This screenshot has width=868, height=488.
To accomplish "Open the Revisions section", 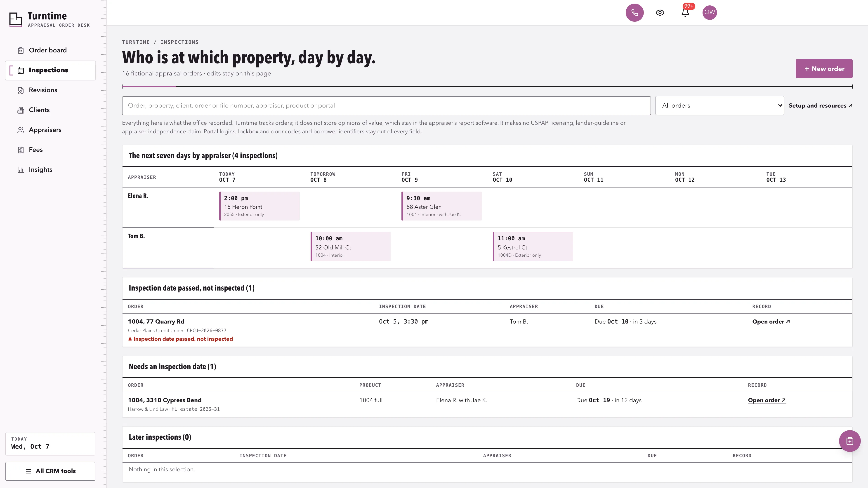I will pos(51,90).
